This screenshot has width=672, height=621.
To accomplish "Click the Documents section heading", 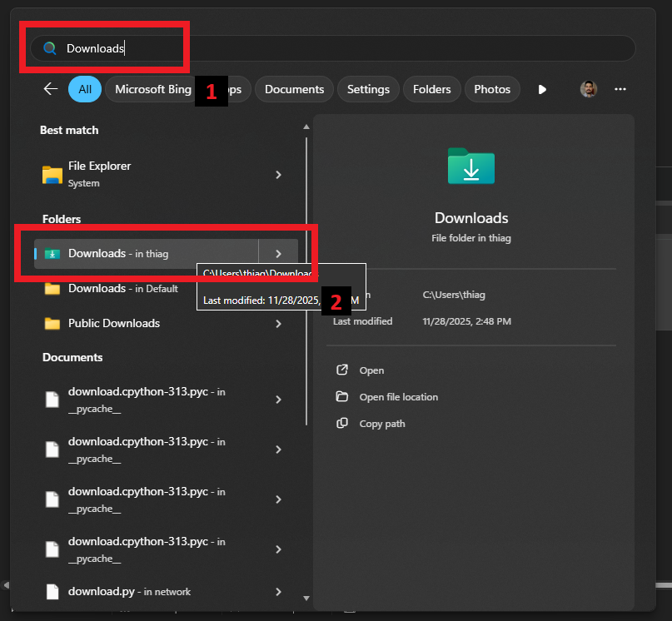I will [72, 357].
